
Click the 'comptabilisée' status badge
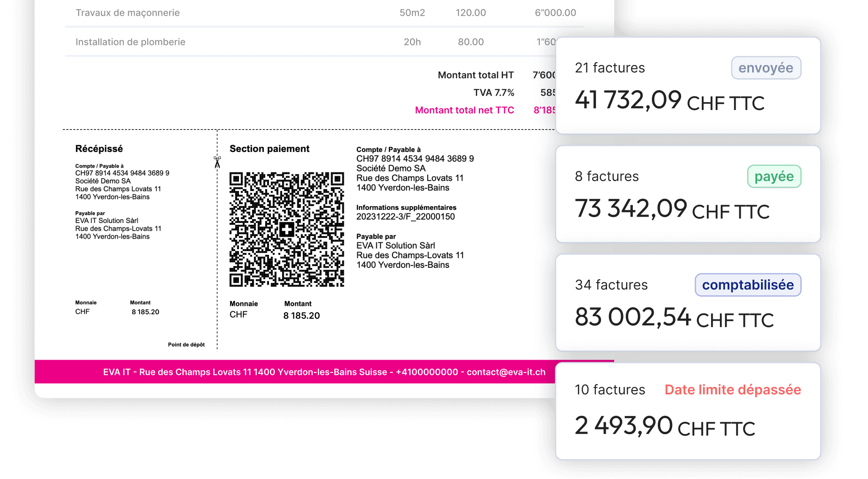click(x=747, y=285)
